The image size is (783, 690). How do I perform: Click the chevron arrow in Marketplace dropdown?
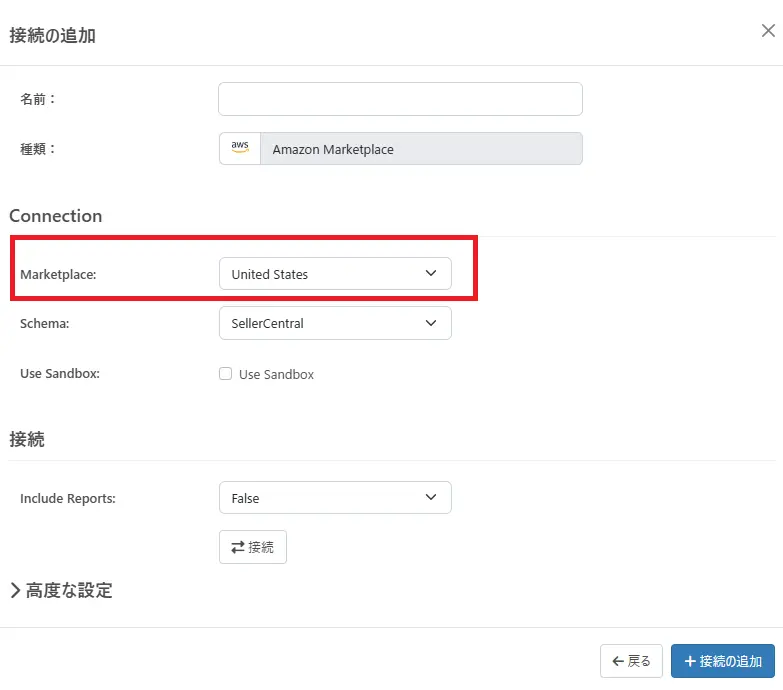click(x=431, y=273)
